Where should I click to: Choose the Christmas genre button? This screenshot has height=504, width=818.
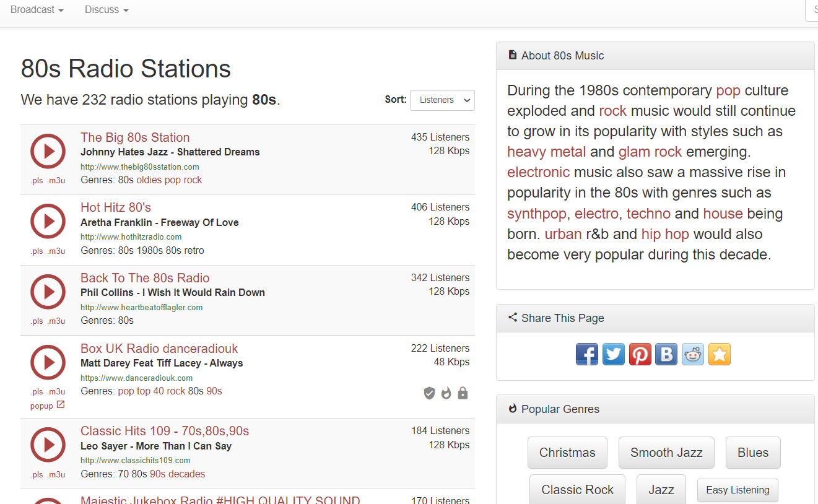click(x=567, y=453)
